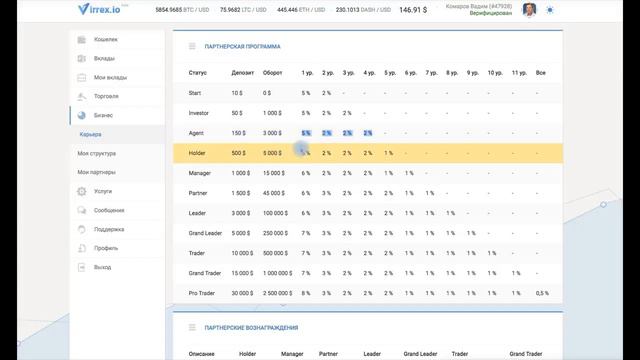Open Карьера submenu item
640x360 pixels.
(x=91, y=134)
